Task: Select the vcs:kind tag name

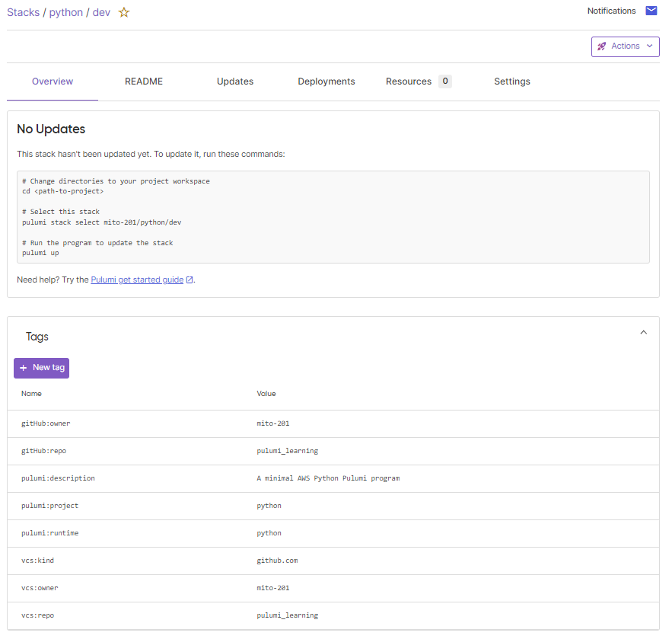Action: tap(38, 561)
